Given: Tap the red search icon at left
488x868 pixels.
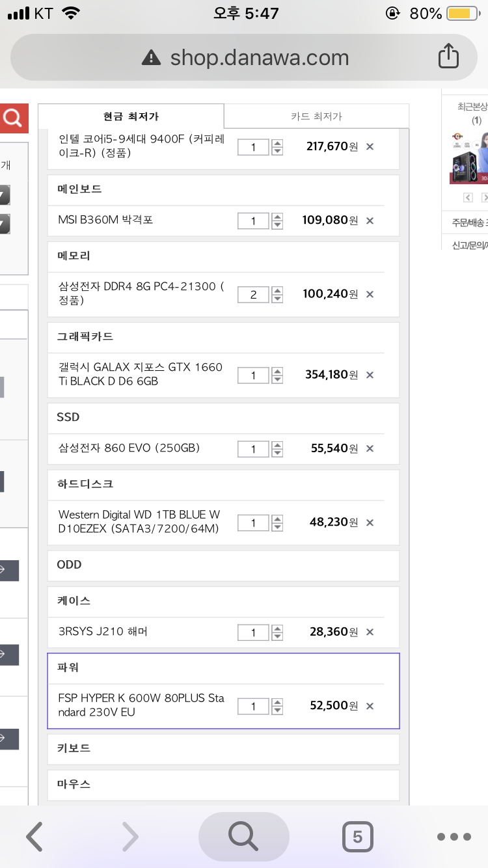Looking at the screenshot, I should (x=13, y=118).
